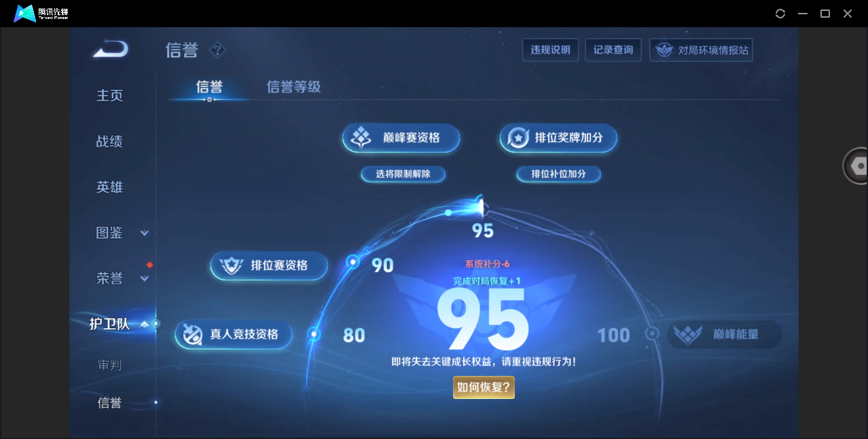The image size is (868, 439).
Task: Click the 即将失去关键成长权益 warning text
Action: coord(484,362)
